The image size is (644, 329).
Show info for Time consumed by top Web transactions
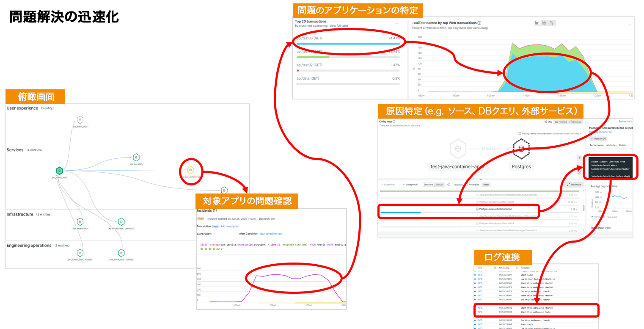479,23
